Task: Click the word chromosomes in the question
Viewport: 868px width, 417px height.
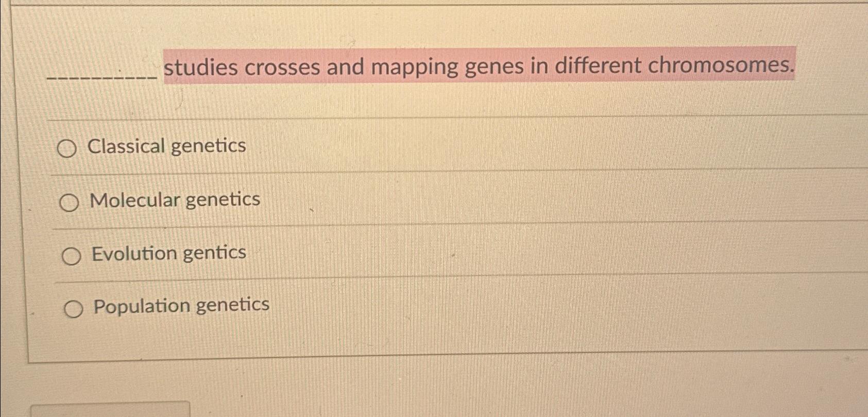Action: coord(723,66)
